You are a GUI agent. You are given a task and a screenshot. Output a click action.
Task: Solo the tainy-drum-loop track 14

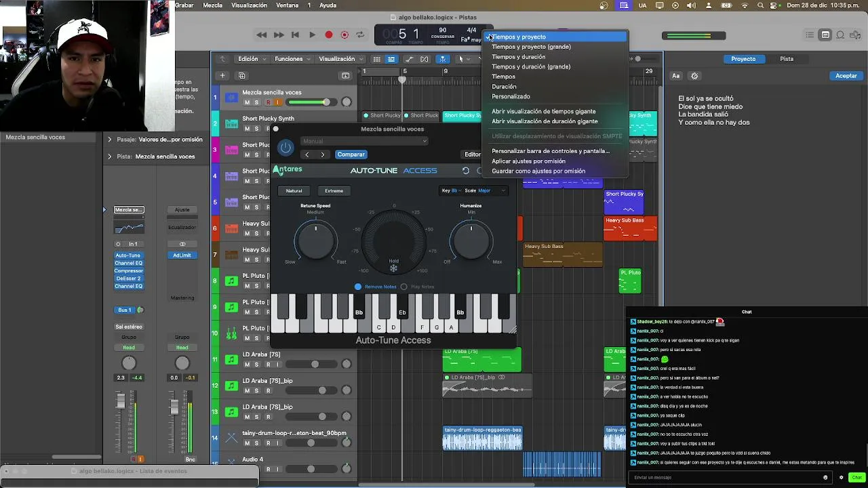[257, 443]
